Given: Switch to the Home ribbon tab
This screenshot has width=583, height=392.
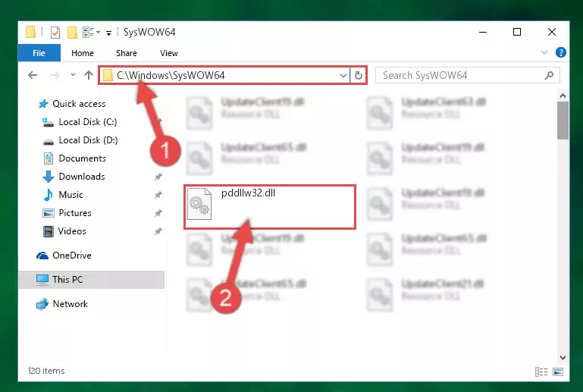Looking at the screenshot, I should click(x=83, y=53).
